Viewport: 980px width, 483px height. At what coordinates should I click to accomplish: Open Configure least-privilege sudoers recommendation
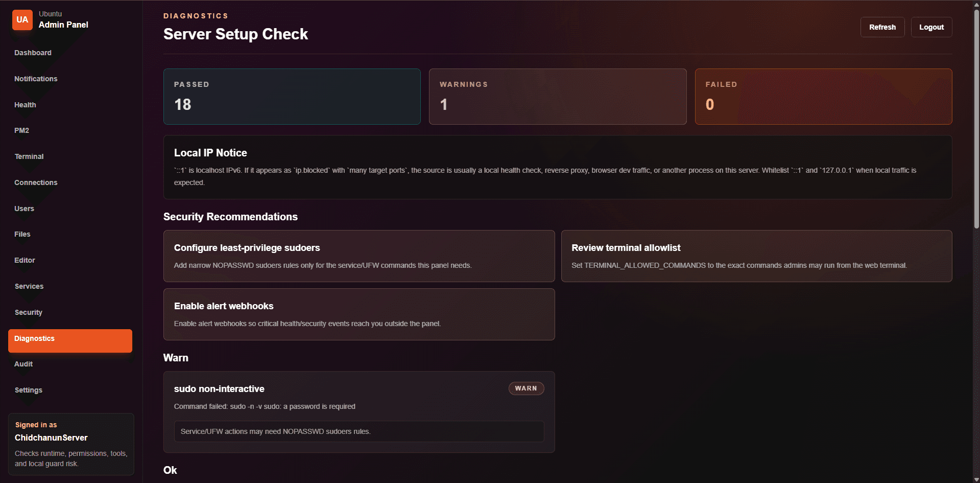pos(359,256)
